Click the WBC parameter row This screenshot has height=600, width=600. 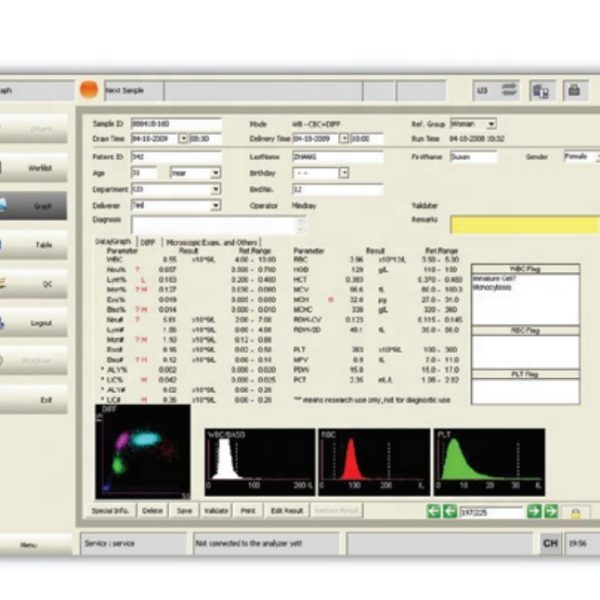pos(191,260)
